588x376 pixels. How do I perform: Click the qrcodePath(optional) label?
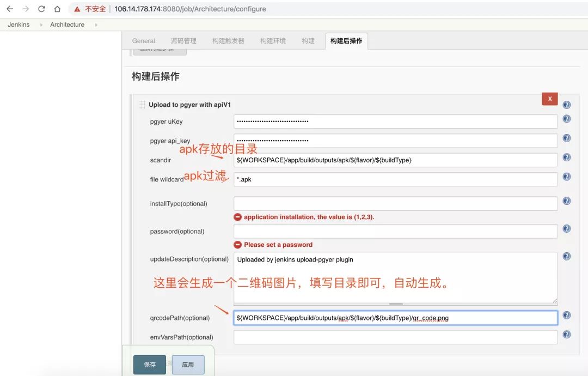point(180,318)
